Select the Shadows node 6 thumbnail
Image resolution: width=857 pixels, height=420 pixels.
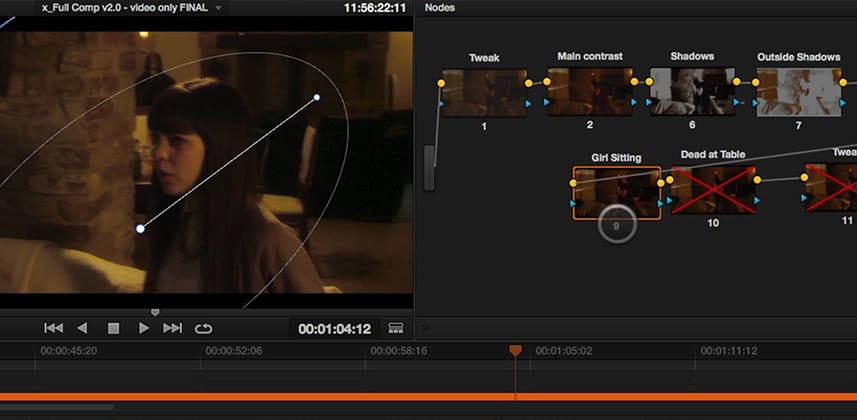pyautogui.click(x=692, y=91)
